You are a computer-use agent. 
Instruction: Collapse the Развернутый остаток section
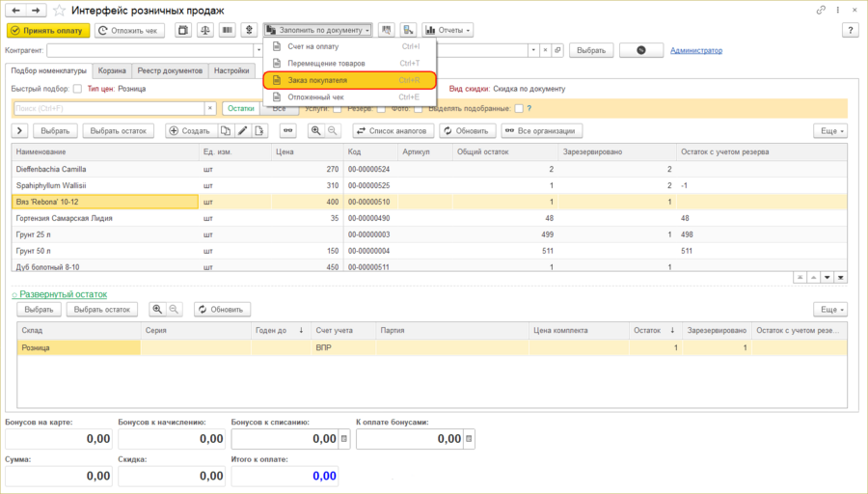click(59, 293)
